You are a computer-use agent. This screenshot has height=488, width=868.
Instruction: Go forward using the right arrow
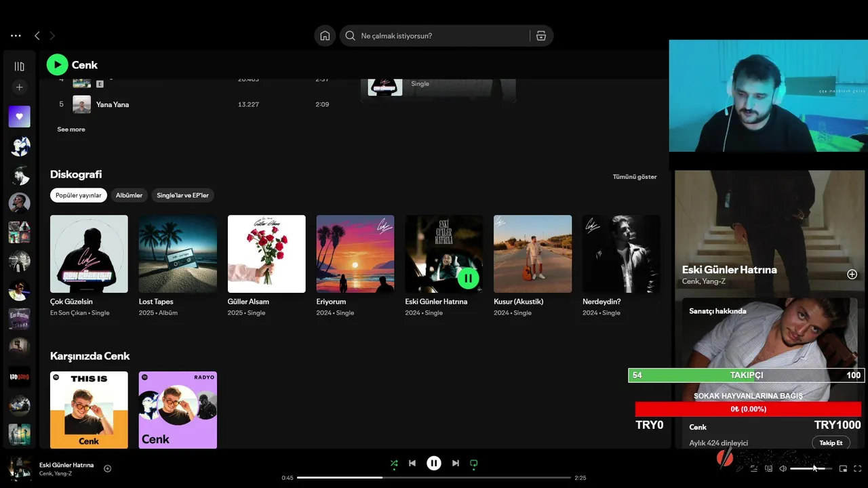[x=52, y=36]
